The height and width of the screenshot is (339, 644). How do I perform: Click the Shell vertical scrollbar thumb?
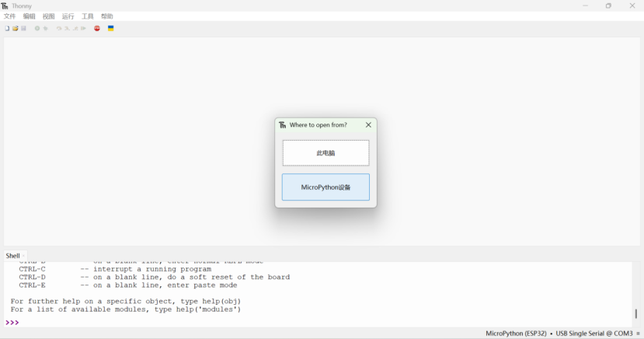pos(635,314)
